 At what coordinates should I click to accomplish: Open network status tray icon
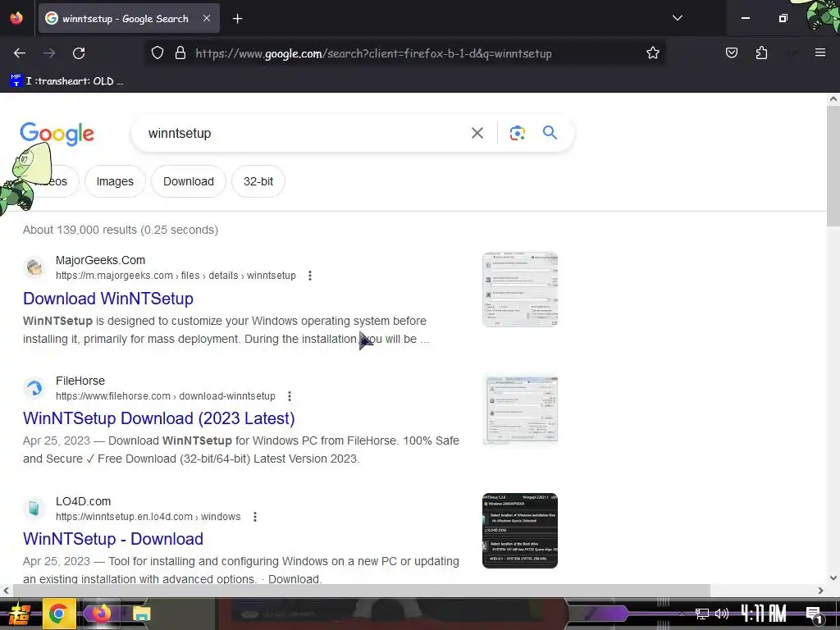tap(702, 614)
